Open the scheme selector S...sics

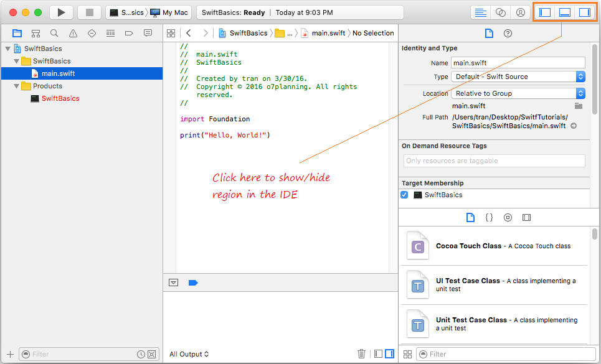(x=127, y=12)
